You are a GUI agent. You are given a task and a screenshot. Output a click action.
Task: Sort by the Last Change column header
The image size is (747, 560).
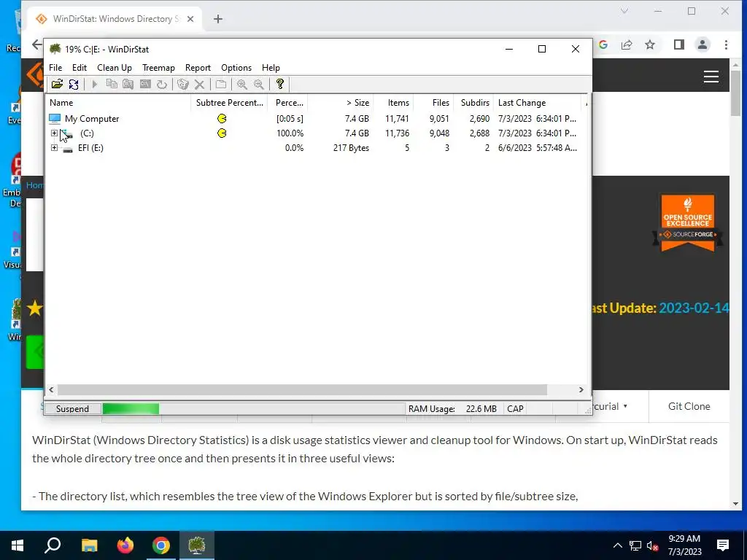coord(538,102)
